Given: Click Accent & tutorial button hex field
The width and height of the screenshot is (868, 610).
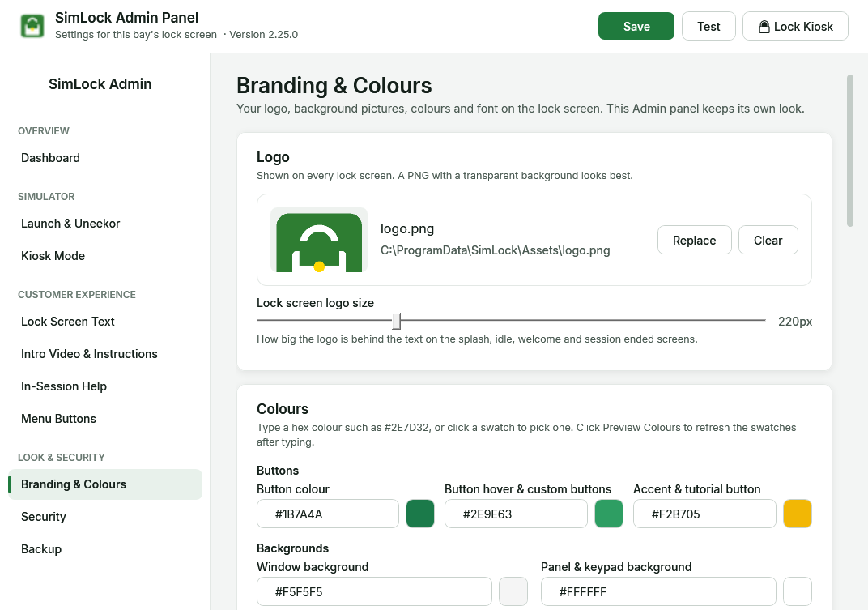Looking at the screenshot, I should tap(704, 514).
